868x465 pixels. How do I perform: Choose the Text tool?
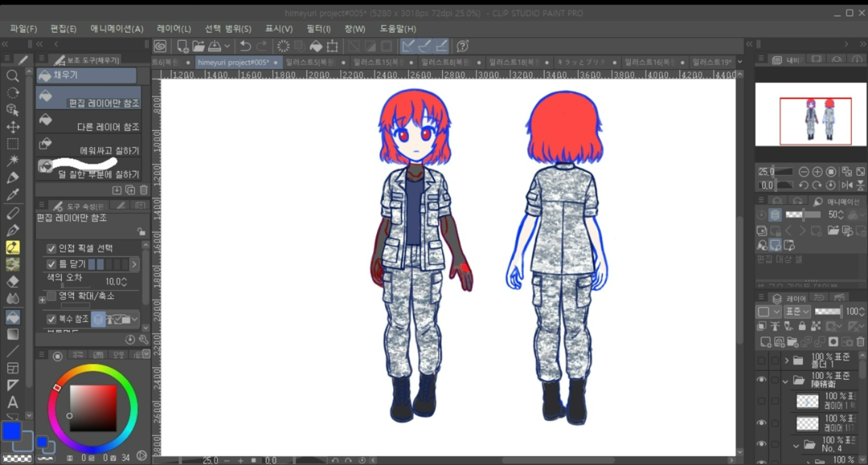click(x=13, y=402)
